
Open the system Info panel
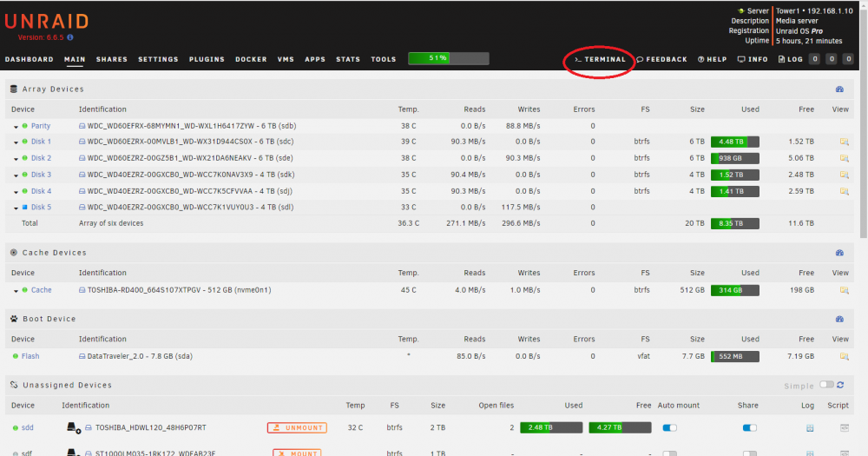pyautogui.click(x=753, y=59)
